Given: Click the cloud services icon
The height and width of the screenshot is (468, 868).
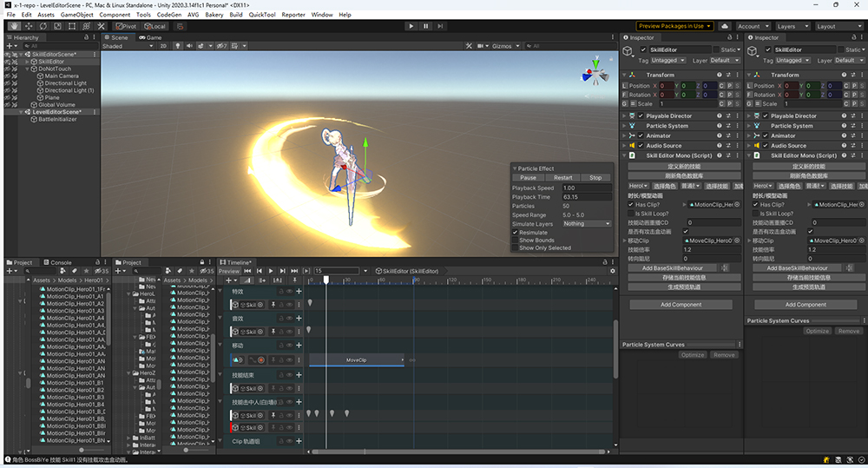Looking at the screenshot, I should click(x=725, y=26).
